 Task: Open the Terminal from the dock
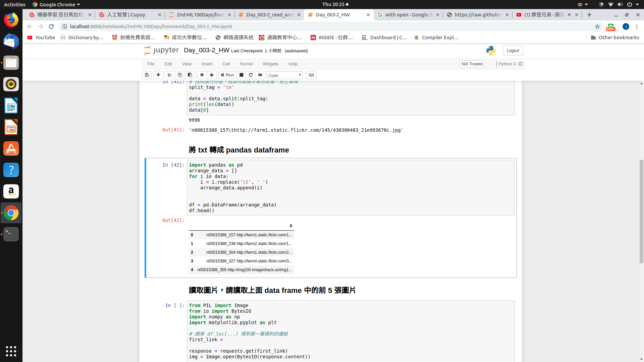[11, 234]
